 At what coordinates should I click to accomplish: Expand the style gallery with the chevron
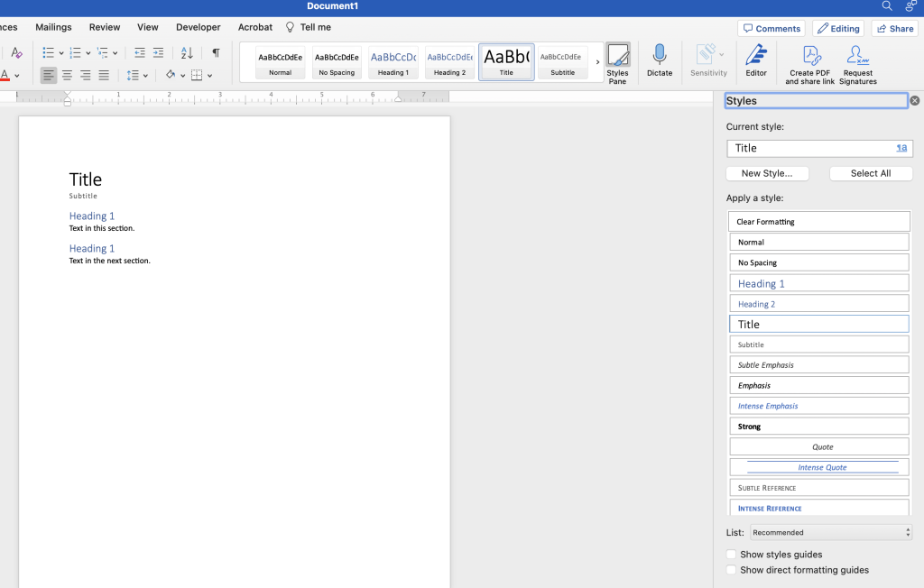(597, 62)
